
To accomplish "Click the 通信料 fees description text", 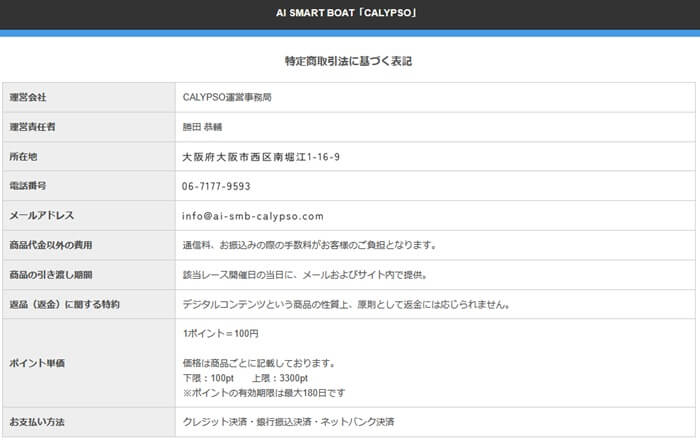I will pyautogui.click(x=308, y=245).
